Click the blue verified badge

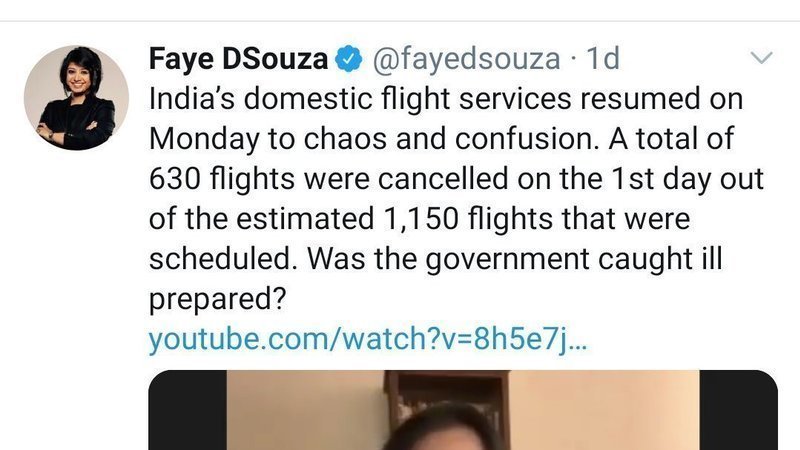[x=347, y=59]
